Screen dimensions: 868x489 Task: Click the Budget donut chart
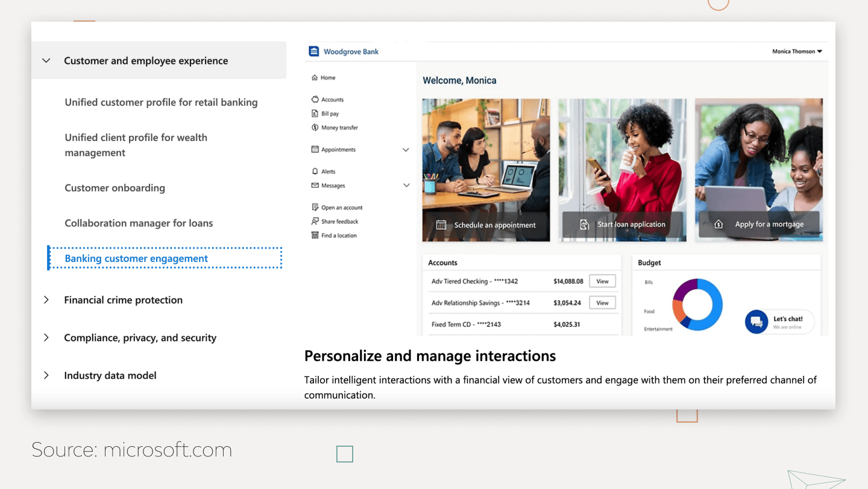pyautogui.click(x=697, y=304)
